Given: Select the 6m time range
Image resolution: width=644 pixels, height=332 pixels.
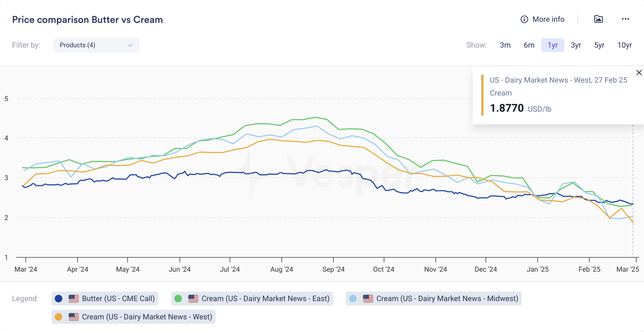Looking at the screenshot, I should tap(529, 45).
